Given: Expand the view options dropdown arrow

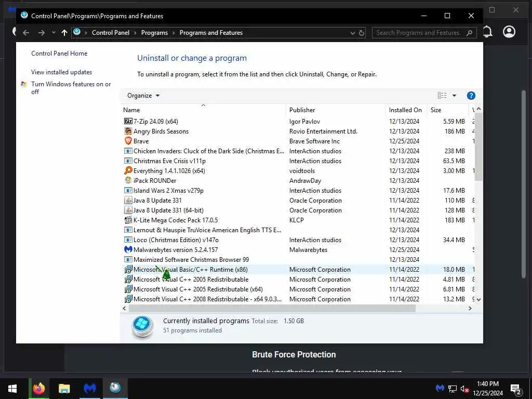Looking at the screenshot, I should pyautogui.click(x=454, y=96).
